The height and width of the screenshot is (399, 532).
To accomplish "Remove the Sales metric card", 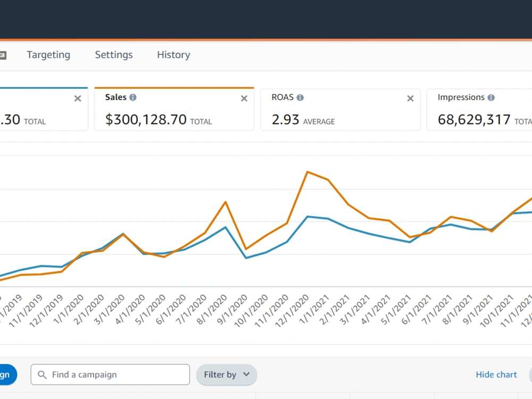I will point(244,98).
